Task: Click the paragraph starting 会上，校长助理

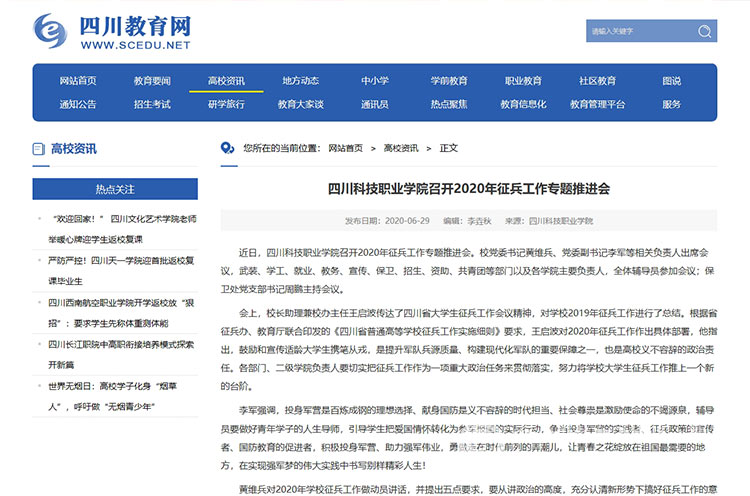Action: point(469,350)
